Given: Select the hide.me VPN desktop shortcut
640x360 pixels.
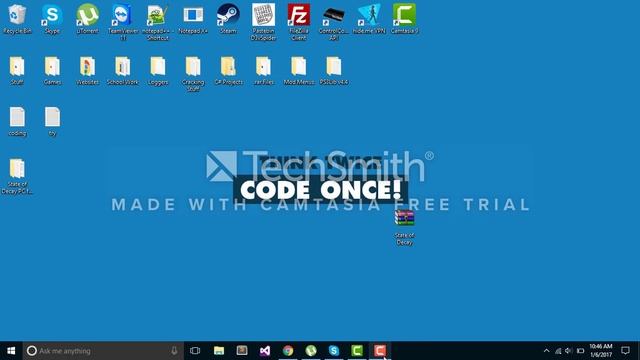Looking at the screenshot, I should (x=369, y=19).
